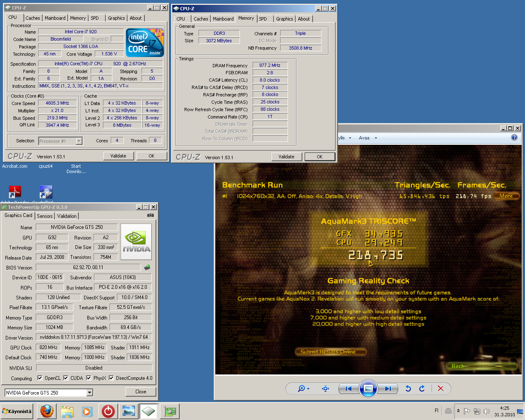Switch to the photo viewer taskbar icon
525x420 pixels.
tap(128, 411)
